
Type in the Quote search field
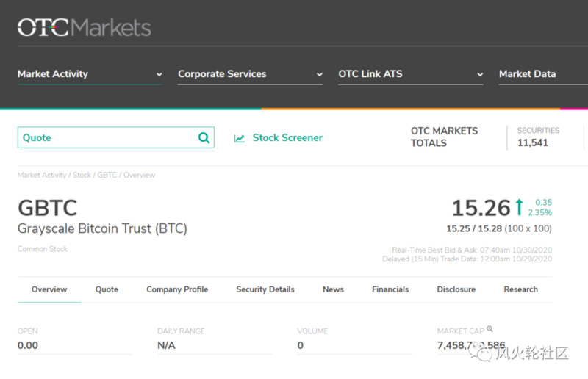tap(107, 138)
